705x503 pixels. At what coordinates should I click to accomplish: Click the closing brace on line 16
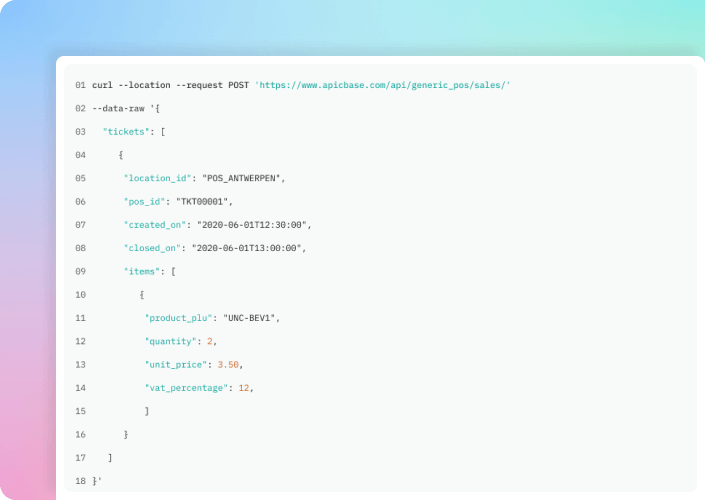[126, 435]
